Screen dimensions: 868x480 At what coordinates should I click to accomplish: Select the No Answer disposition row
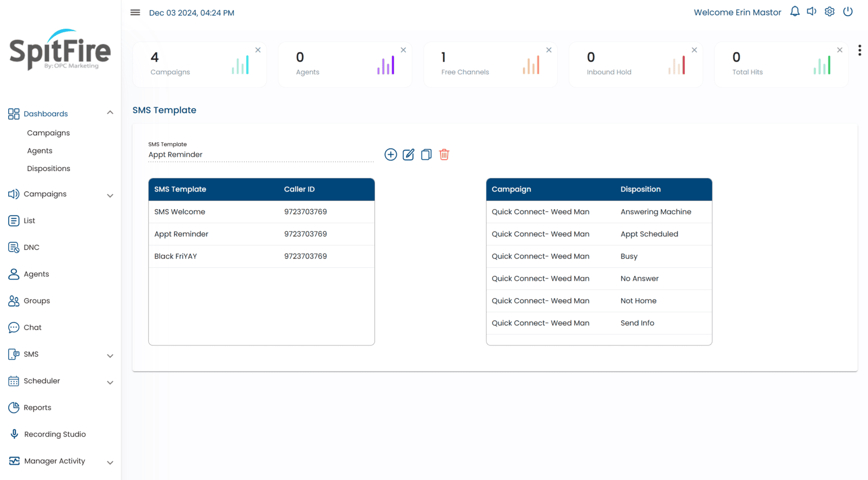pyautogui.click(x=599, y=279)
